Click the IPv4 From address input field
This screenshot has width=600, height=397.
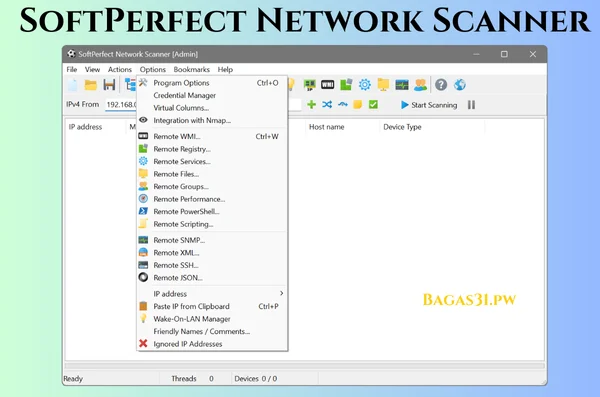(121, 105)
